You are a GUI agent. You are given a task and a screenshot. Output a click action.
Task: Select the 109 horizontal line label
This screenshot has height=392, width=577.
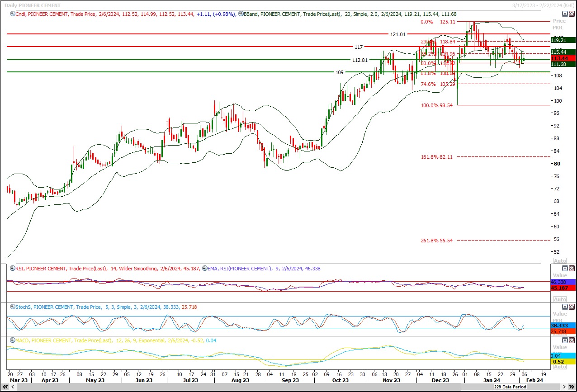[340, 72]
